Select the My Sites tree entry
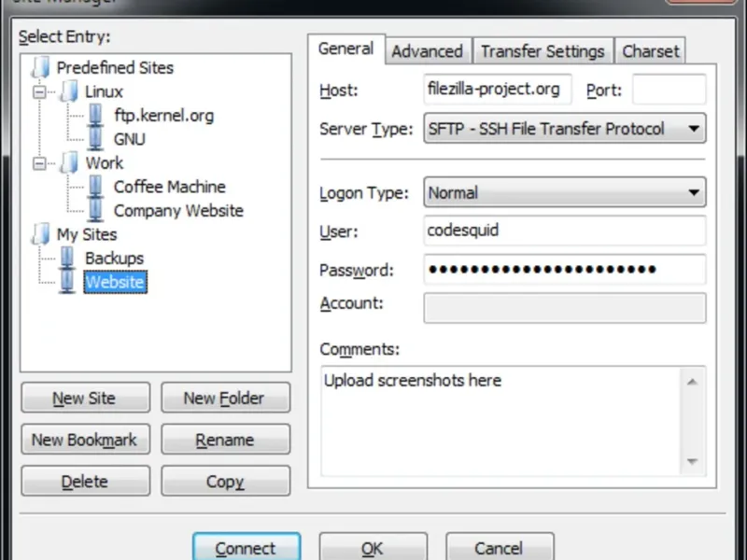The width and height of the screenshot is (747, 560). [x=87, y=234]
